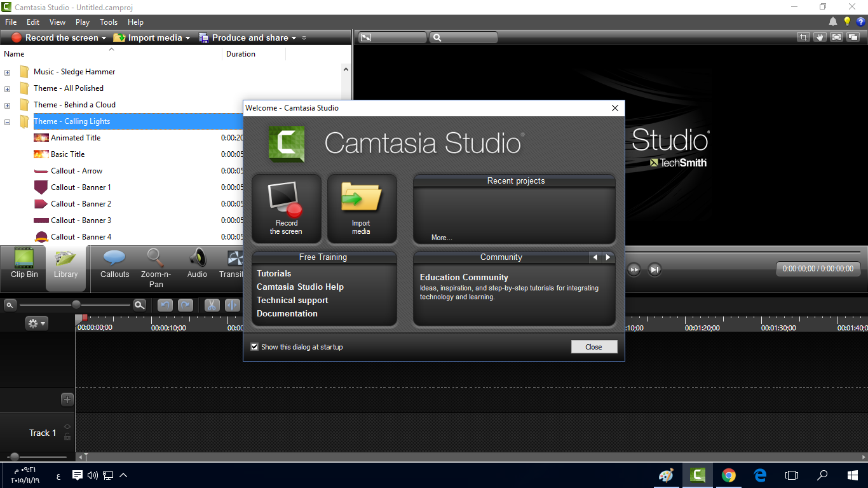Toggle Track 1 visibility eye icon
868x488 pixels.
67,426
